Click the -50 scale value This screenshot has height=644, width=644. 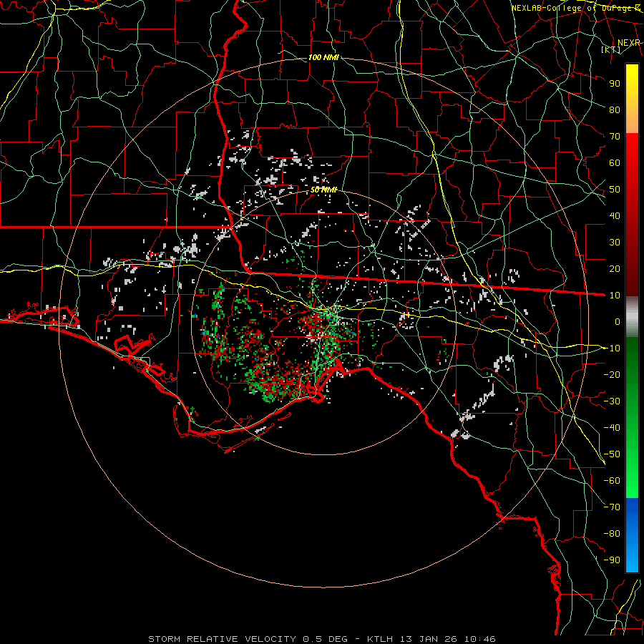point(612,454)
